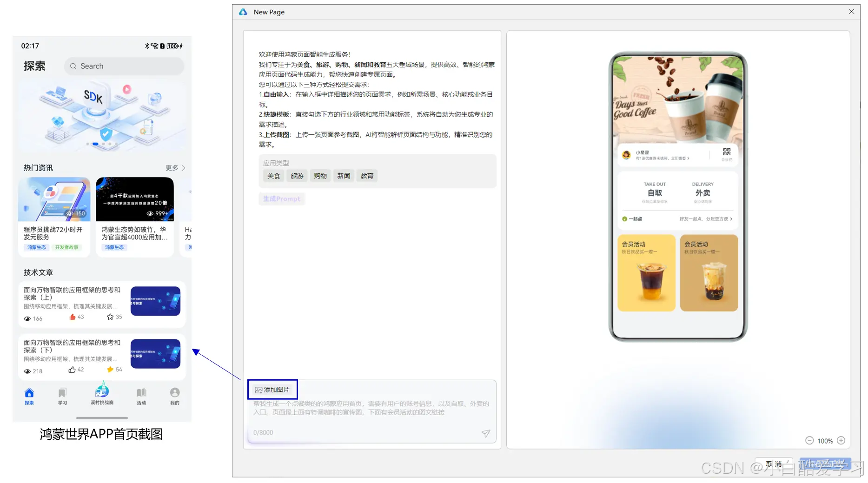
Task: Switch to the 学习 bottom tab
Action: (x=62, y=397)
